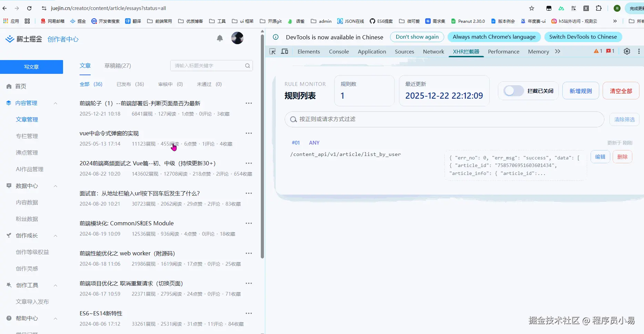Open the DevTools settings gear
644x334 pixels.
tap(627, 51)
